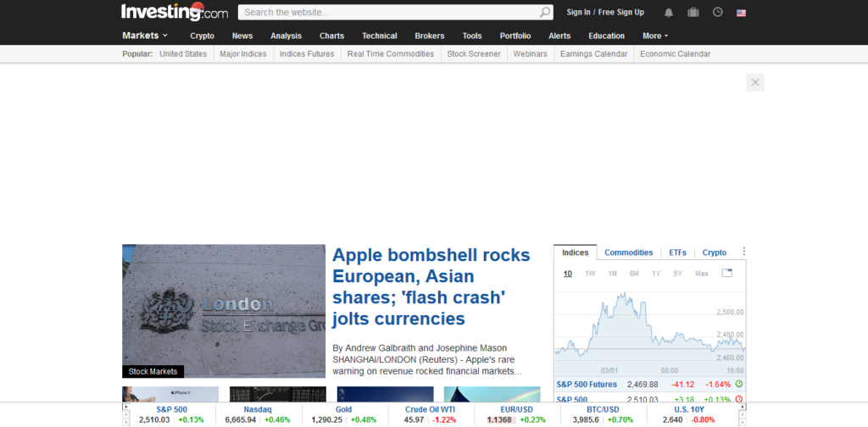Expand the More dropdown menu

(x=655, y=36)
